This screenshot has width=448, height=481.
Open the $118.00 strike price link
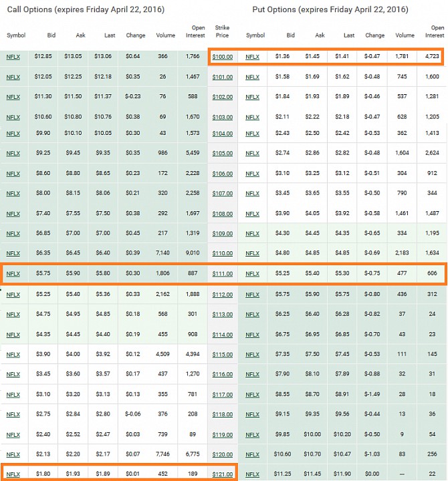pyautogui.click(x=222, y=414)
